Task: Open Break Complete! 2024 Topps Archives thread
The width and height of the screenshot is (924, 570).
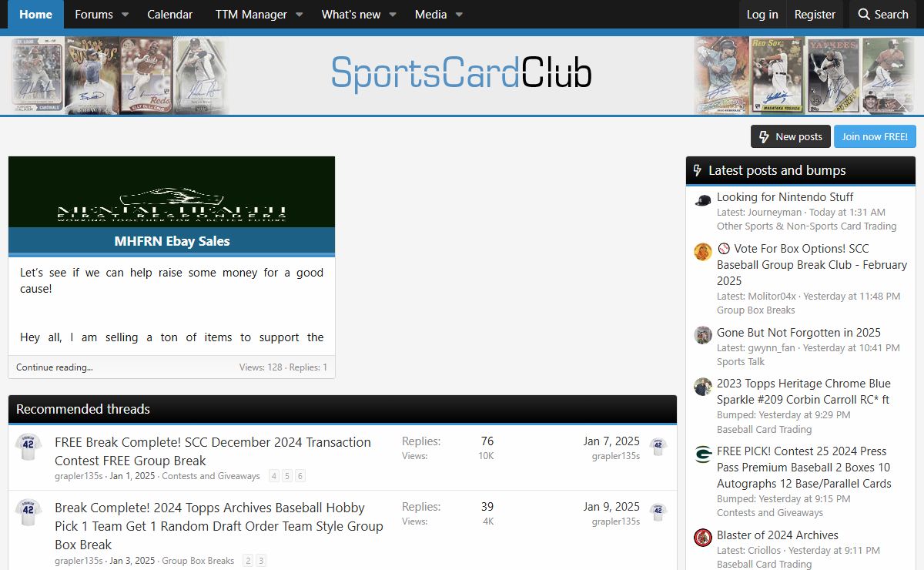Action: click(219, 526)
